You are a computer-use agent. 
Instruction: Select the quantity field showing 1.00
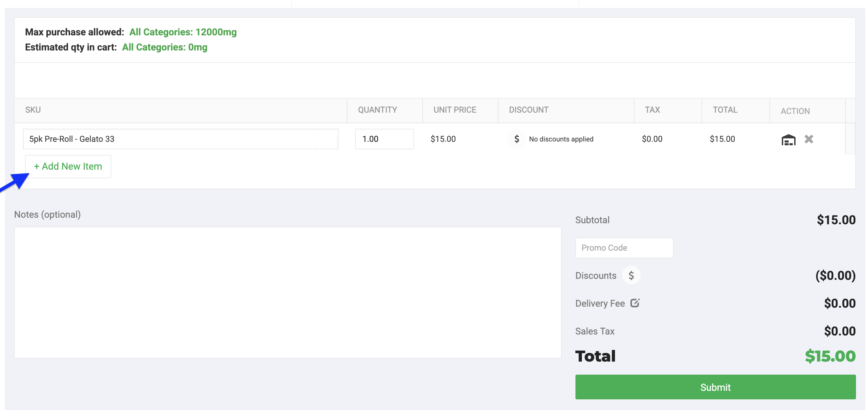(384, 139)
